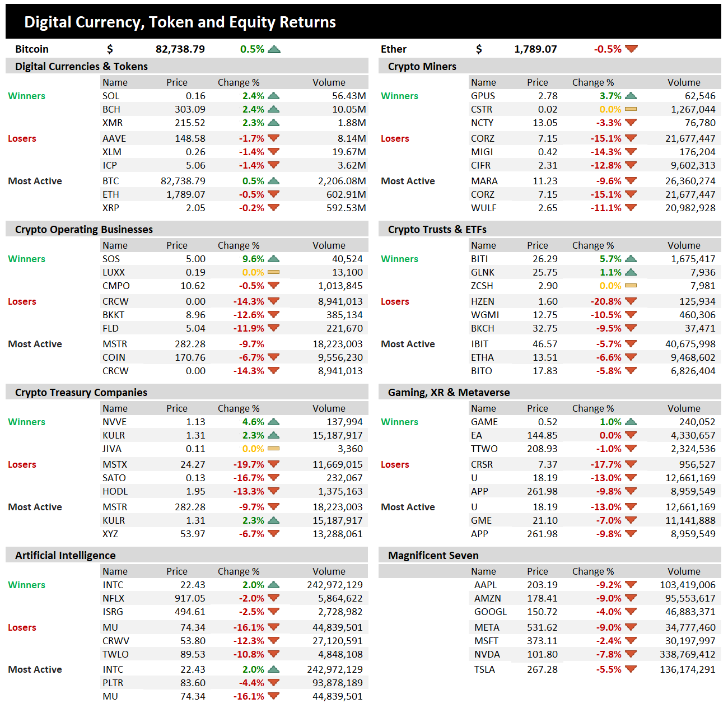Screen dimensions: 728x708
Task: Click the flat yellow indicator in the ZCSH row
Action: point(631,286)
